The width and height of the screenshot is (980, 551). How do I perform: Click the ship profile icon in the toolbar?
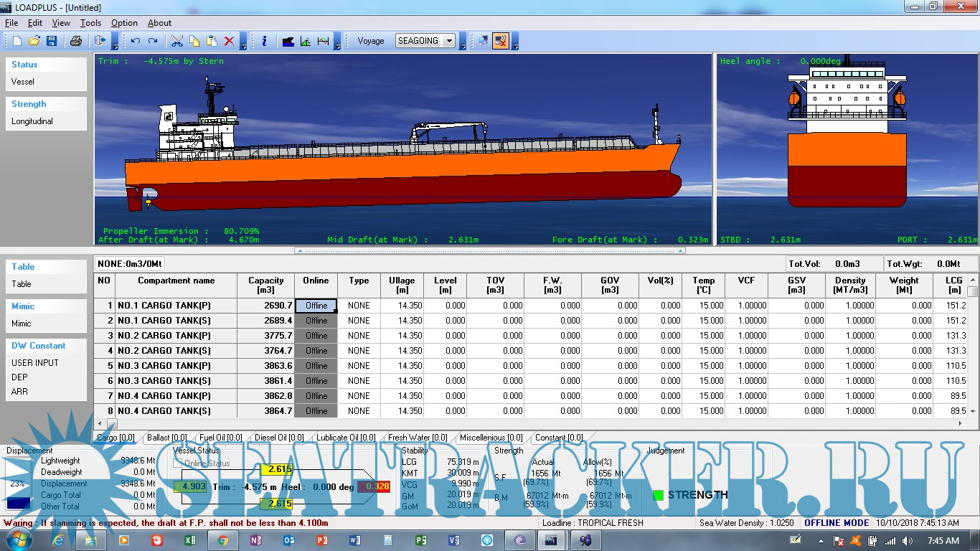point(288,41)
